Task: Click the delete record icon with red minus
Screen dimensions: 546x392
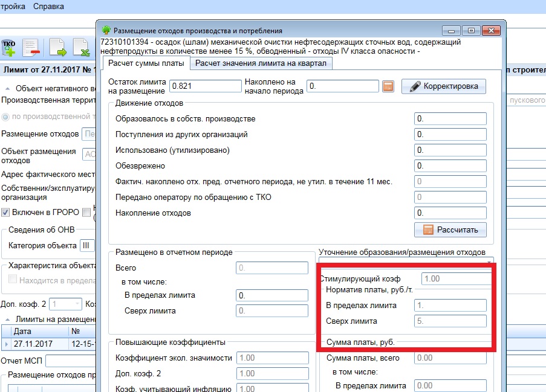Action: [x=31, y=47]
